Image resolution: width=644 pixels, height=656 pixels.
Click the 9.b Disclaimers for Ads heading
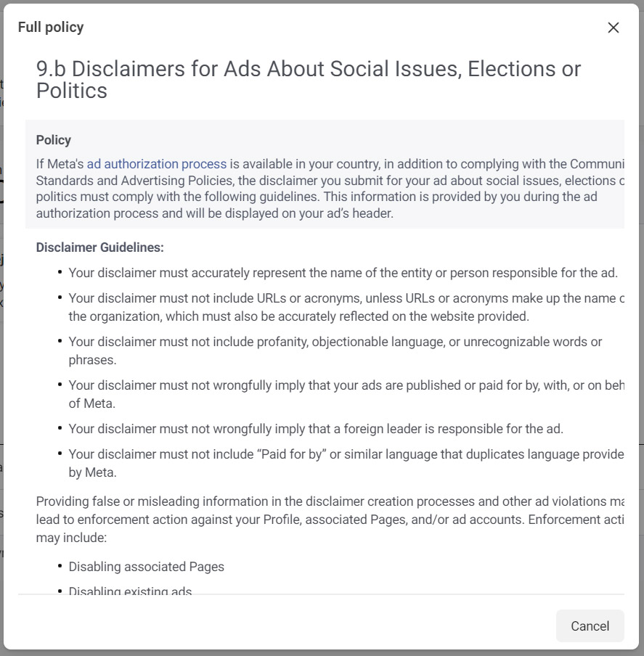[308, 80]
